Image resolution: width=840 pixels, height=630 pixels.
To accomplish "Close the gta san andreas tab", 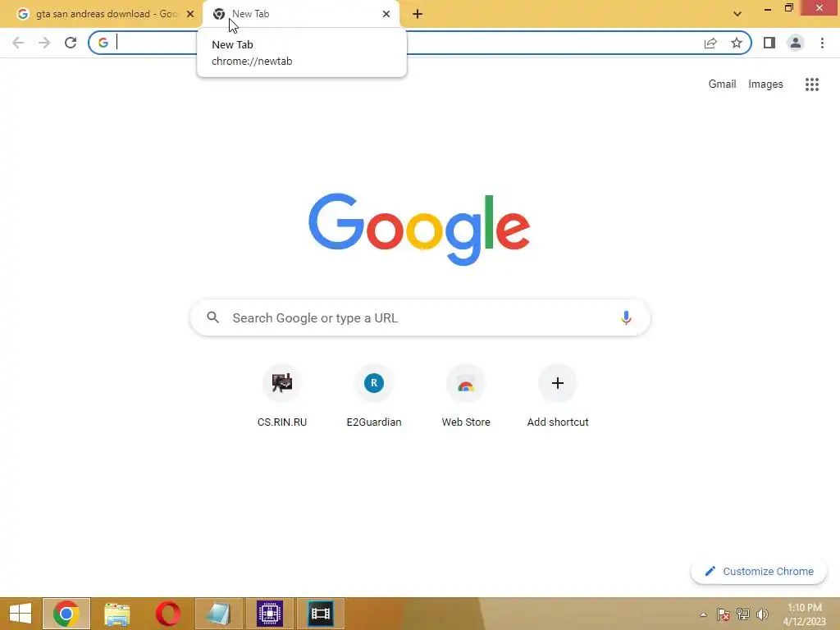I will click(x=190, y=14).
